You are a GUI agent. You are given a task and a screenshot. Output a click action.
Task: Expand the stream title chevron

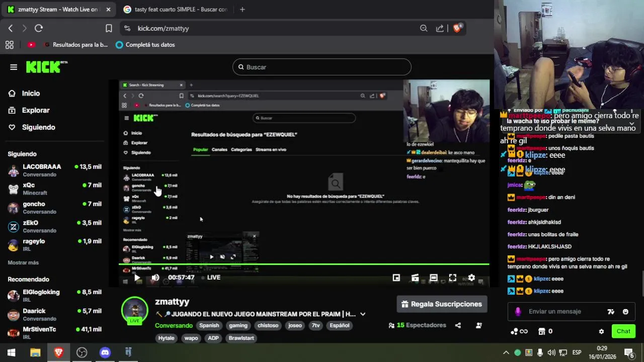pyautogui.click(x=363, y=314)
